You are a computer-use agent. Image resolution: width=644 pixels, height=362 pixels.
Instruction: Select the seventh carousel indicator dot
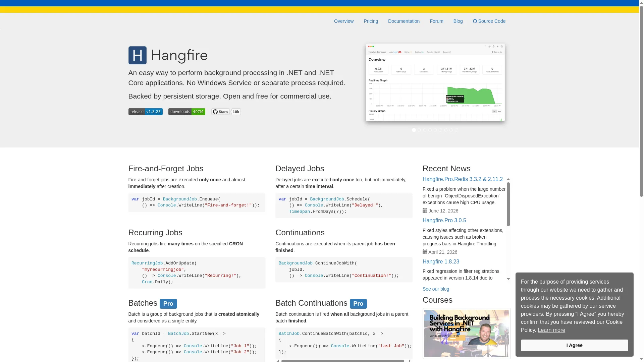pos(446,130)
